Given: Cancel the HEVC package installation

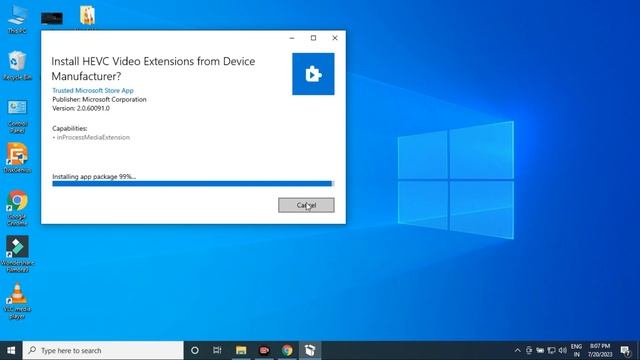Looking at the screenshot, I should (306, 205).
